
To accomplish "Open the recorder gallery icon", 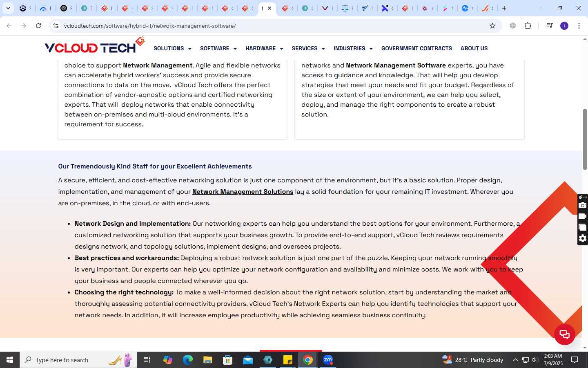I will 583,227.
